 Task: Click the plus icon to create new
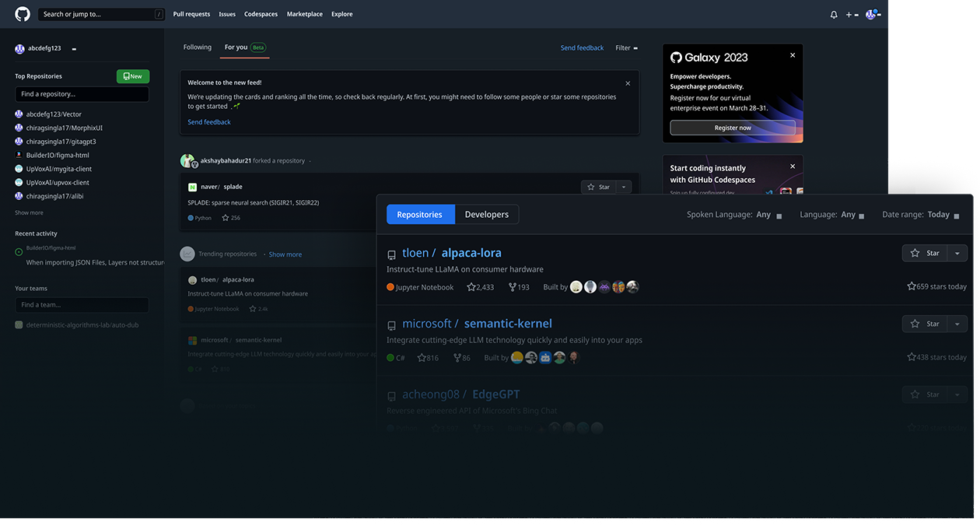coord(849,14)
